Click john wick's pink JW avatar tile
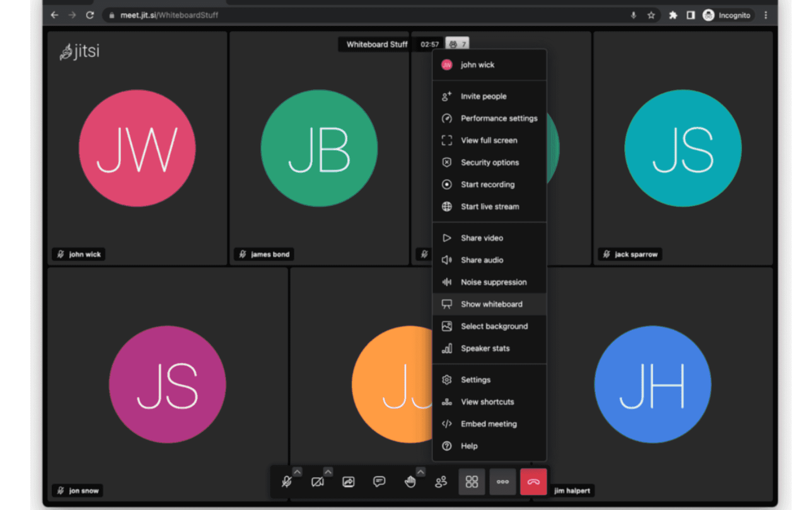Viewport: 812px width, 510px height. pos(137,148)
